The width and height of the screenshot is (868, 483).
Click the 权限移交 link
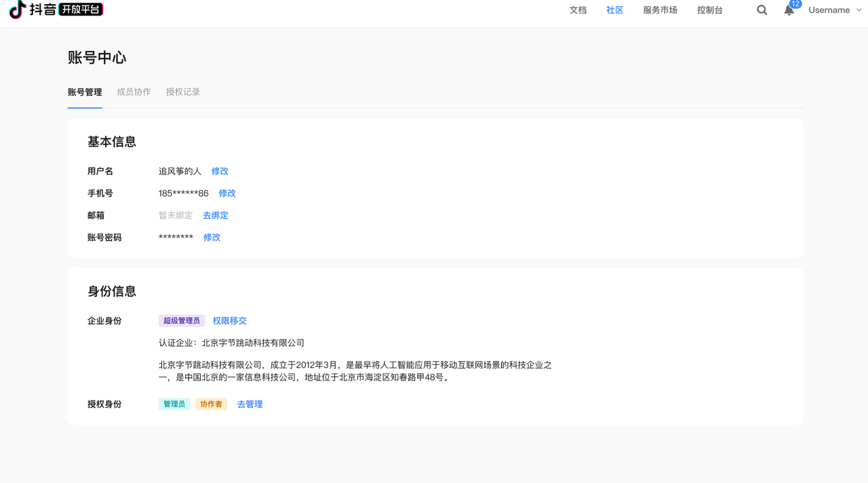click(230, 321)
